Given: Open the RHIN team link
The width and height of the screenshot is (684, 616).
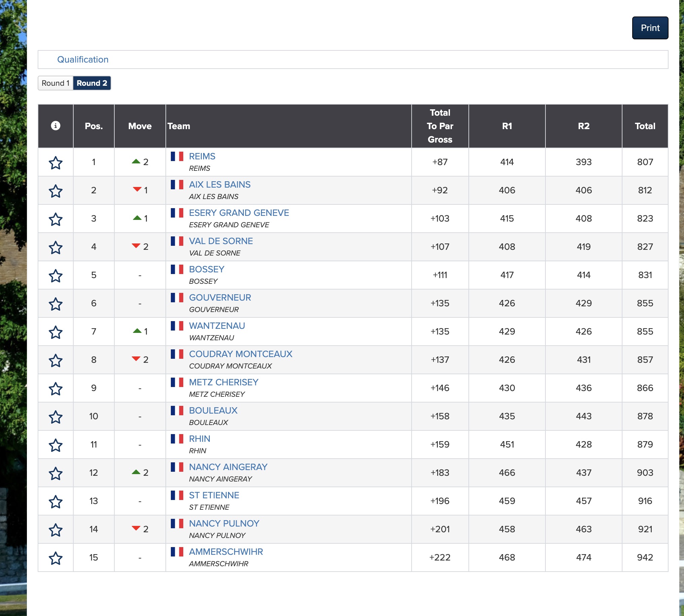Looking at the screenshot, I should point(200,439).
